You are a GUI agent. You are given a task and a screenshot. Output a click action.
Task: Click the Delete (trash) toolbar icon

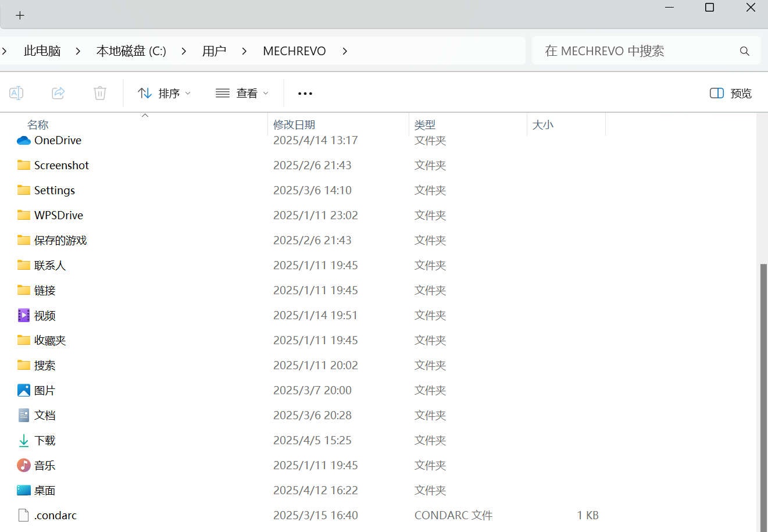click(99, 93)
